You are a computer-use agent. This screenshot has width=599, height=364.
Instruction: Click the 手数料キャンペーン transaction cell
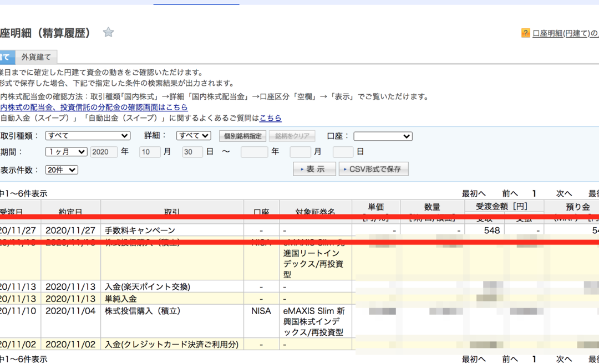[172, 230]
